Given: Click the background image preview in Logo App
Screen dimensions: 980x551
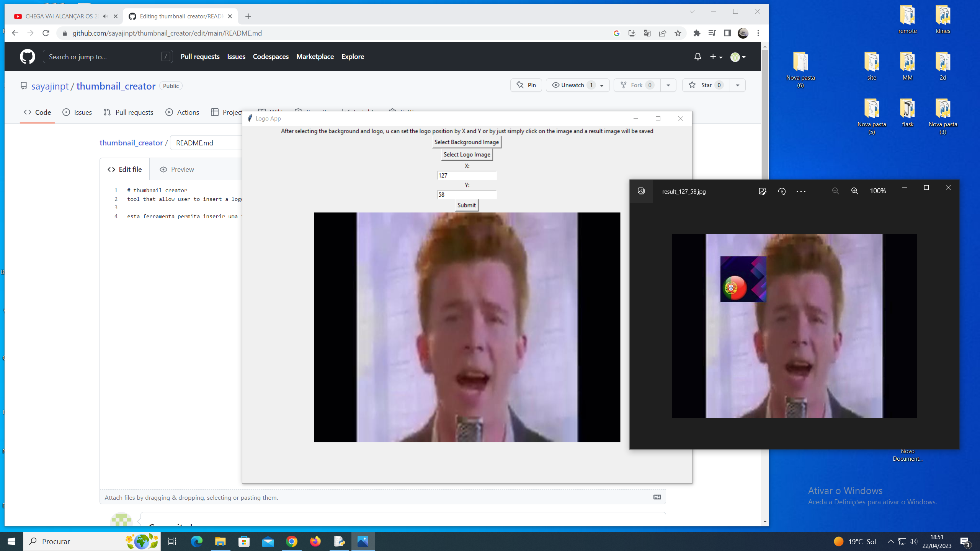Looking at the screenshot, I should [x=467, y=327].
